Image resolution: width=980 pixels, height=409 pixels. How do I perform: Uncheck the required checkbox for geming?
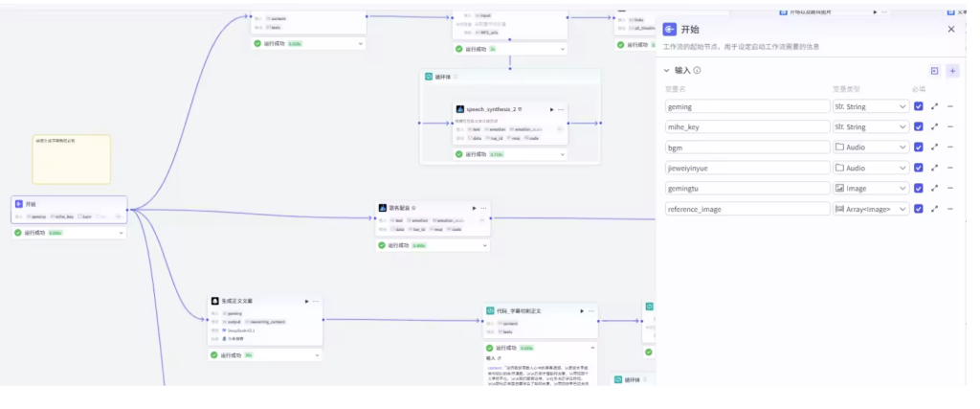point(919,106)
